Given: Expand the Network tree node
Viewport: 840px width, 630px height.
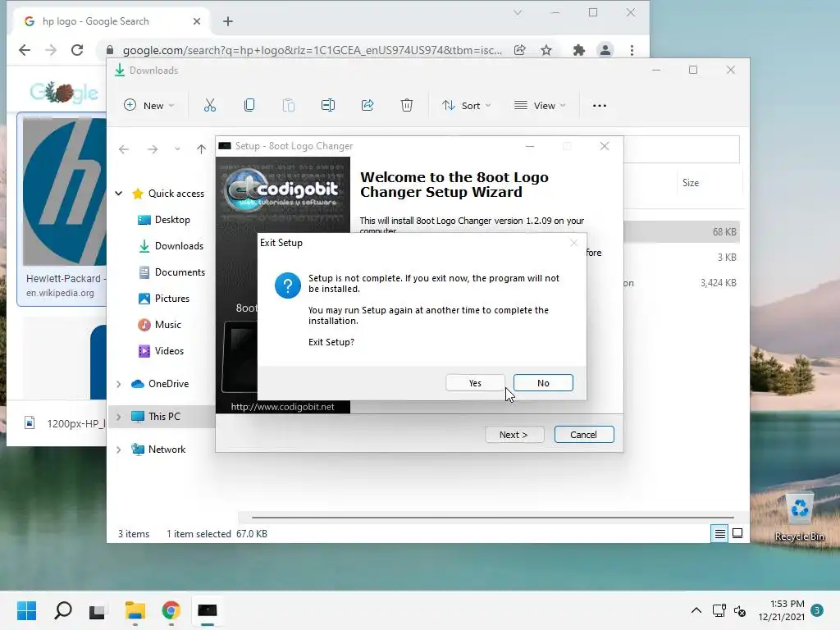Looking at the screenshot, I should (x=119, y=450).
